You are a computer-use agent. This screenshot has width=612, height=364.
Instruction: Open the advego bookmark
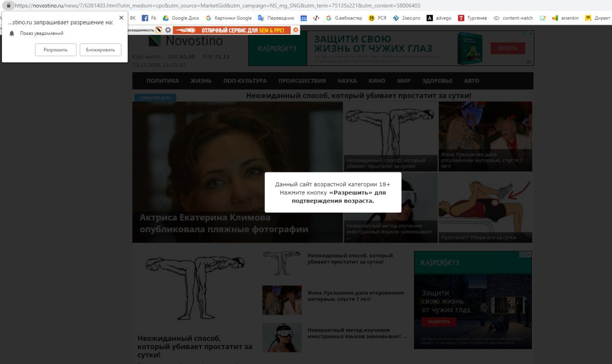(x=439, y=18)
